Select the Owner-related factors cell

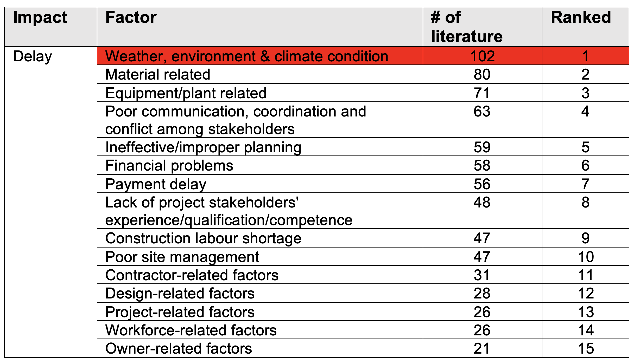tap(179, 348)
